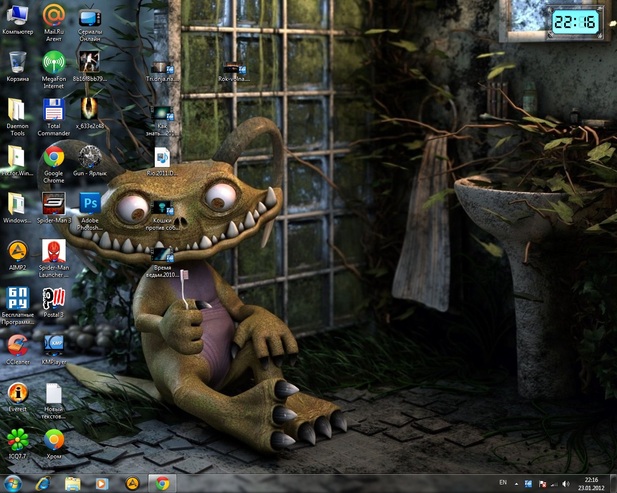Open the Windows Start menu orb
Screen dimensions: 617x493
tap(13, 484)
